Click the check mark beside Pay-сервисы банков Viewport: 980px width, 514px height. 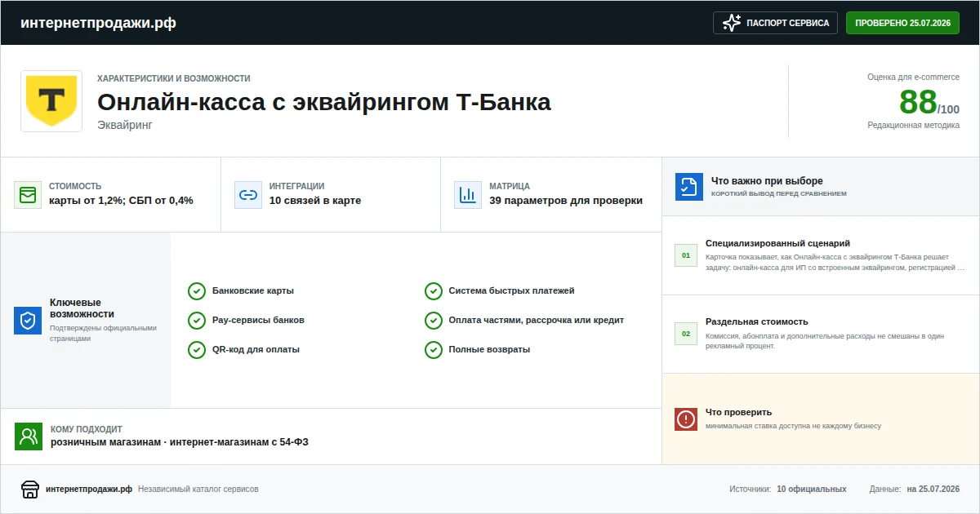tap(196, 321)
